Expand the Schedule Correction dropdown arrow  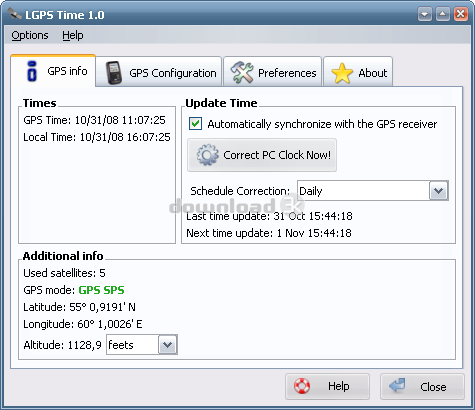pyautogui.click(x=438, y=191)
